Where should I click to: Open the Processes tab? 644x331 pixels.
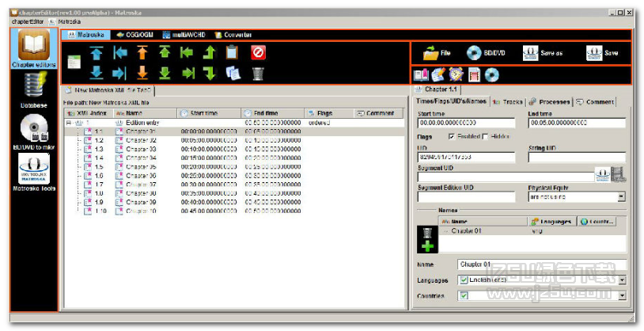coord(550,101)
